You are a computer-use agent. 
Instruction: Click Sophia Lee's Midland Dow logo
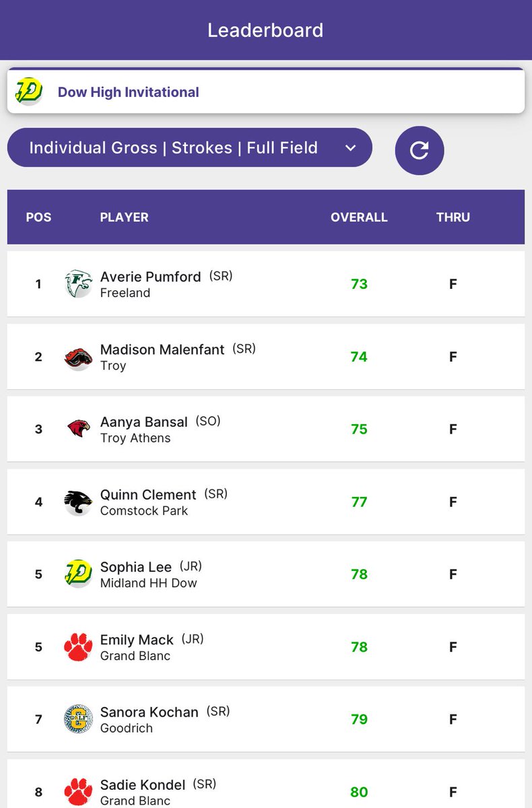pos(78,574)
